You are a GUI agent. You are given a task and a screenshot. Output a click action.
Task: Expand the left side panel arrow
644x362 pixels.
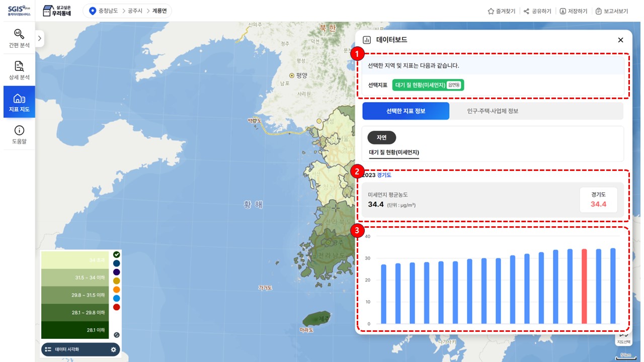[x=40, y=38]
